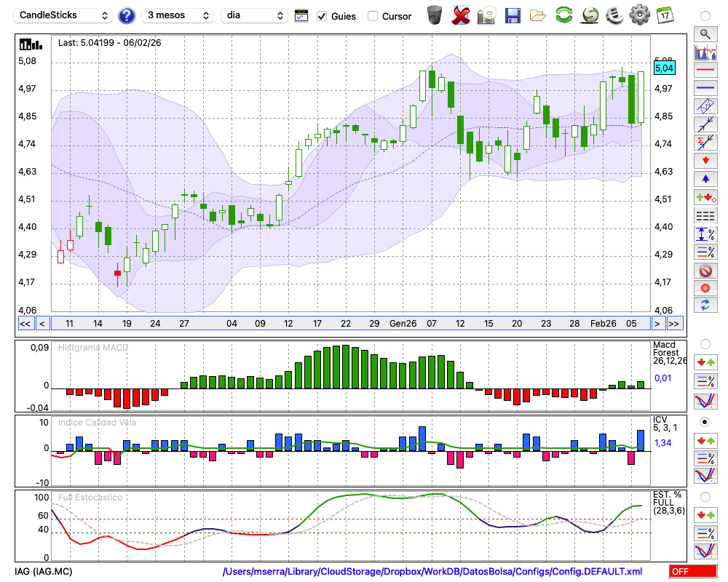Screen dimensions: 728x582
Task: Open the calendar icon showing 17
Action: pos(665,15)
